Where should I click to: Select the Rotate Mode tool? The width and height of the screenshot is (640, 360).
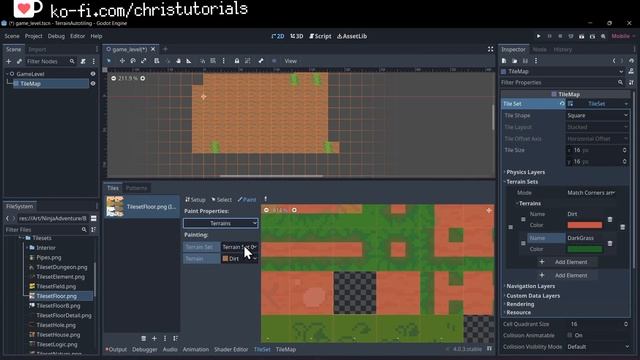point(133,61)
